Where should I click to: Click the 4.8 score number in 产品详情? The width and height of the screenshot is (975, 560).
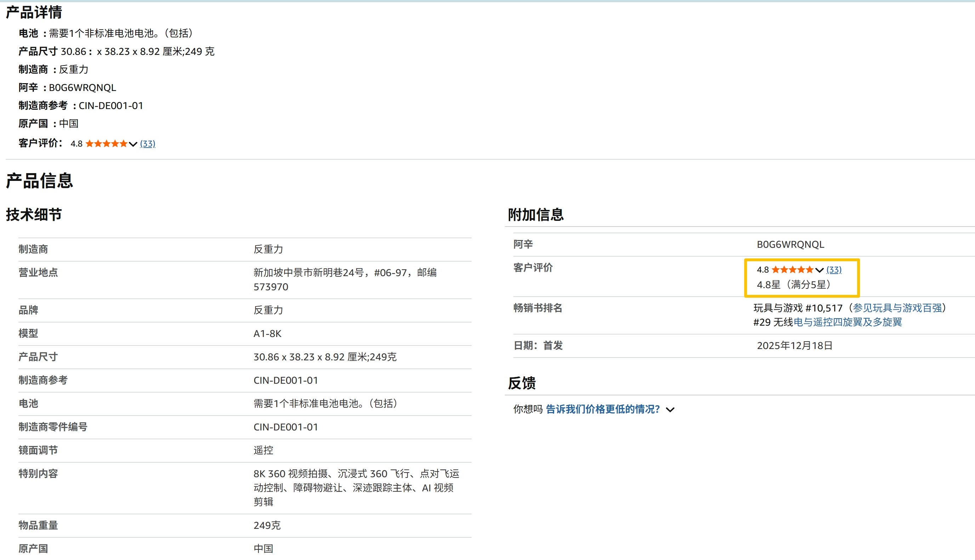tap(76, 144)
